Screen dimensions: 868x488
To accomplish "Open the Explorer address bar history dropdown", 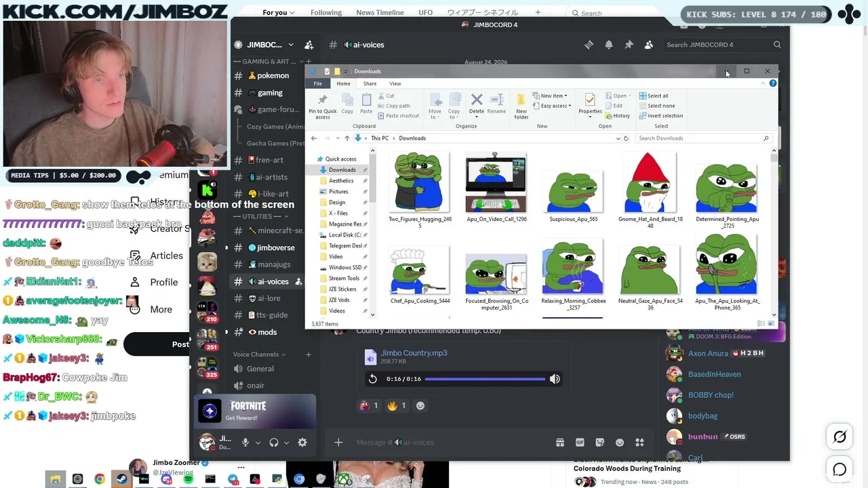I will 618,138.
